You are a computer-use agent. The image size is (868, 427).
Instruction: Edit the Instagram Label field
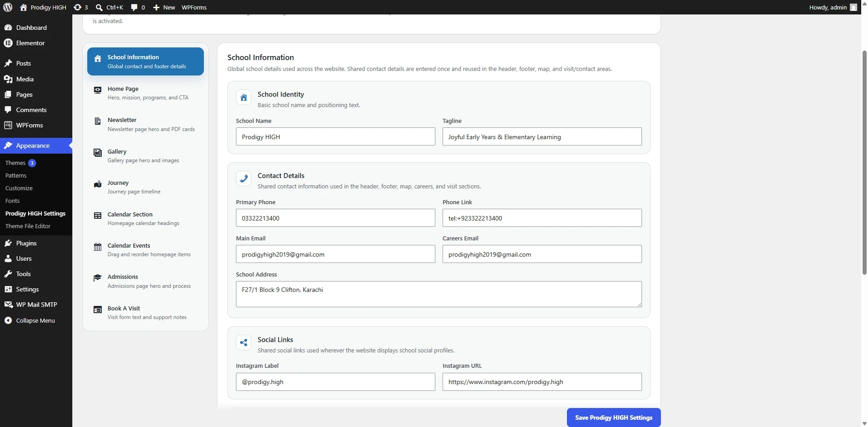pyautogui.click(x=335, y=382)
